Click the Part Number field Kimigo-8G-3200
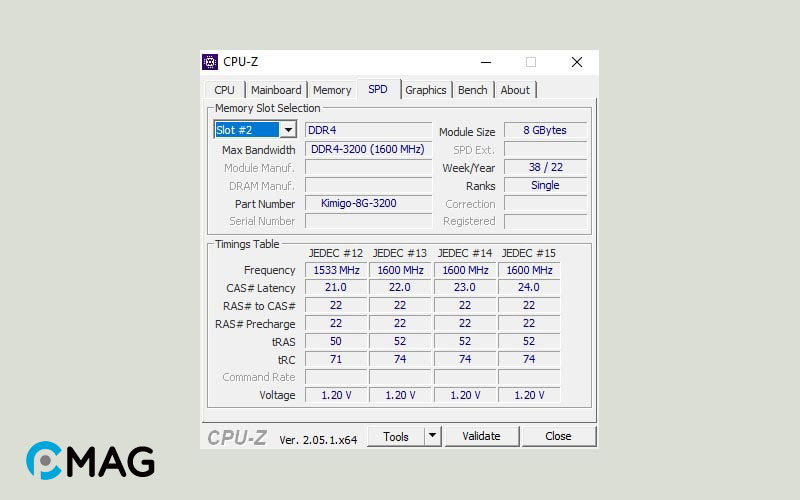This screenshot has height=500, width=800. pyautogui.click(x=368, y=203)
